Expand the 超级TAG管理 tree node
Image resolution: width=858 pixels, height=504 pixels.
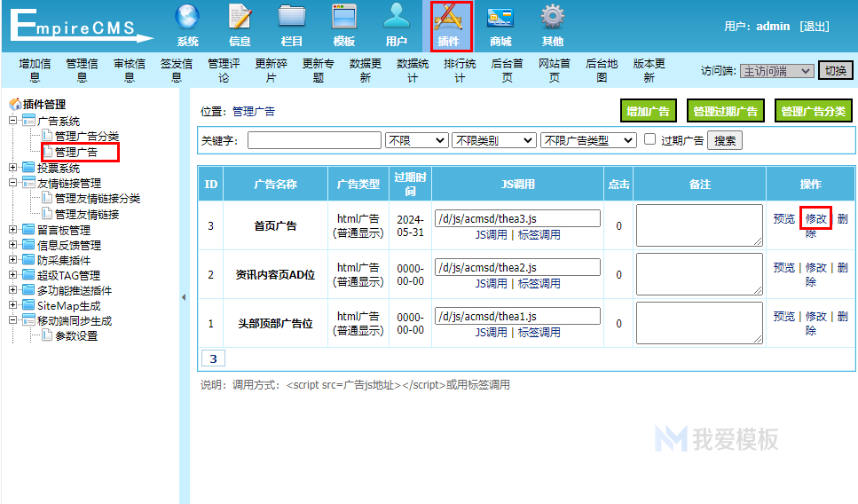(12, 275)
